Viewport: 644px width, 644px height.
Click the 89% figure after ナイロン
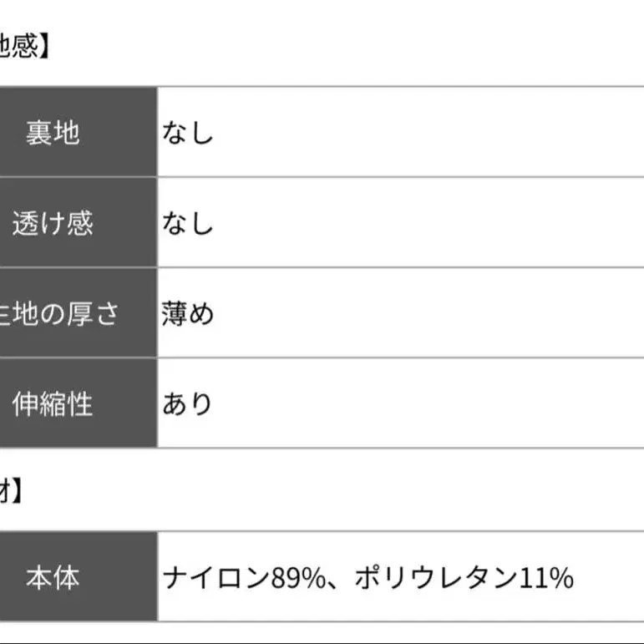[298, 578]
